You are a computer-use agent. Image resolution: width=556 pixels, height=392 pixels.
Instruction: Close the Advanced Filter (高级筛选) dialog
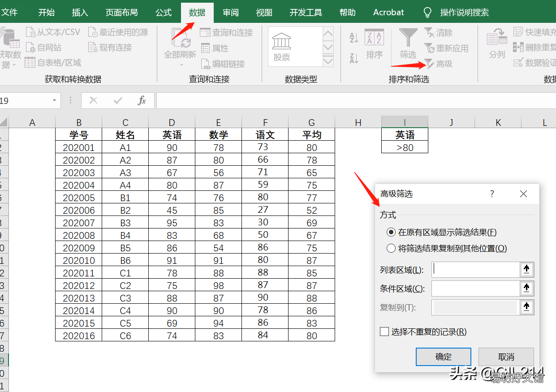tap(523, 194)
